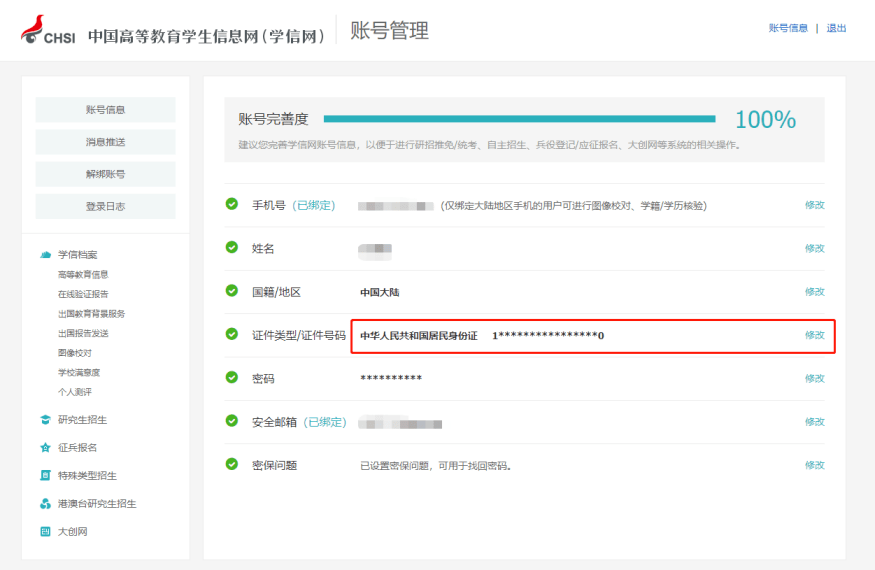Click the 大创网 icon
This screenshot has width=875, height=570.
[x=45, y=532]
